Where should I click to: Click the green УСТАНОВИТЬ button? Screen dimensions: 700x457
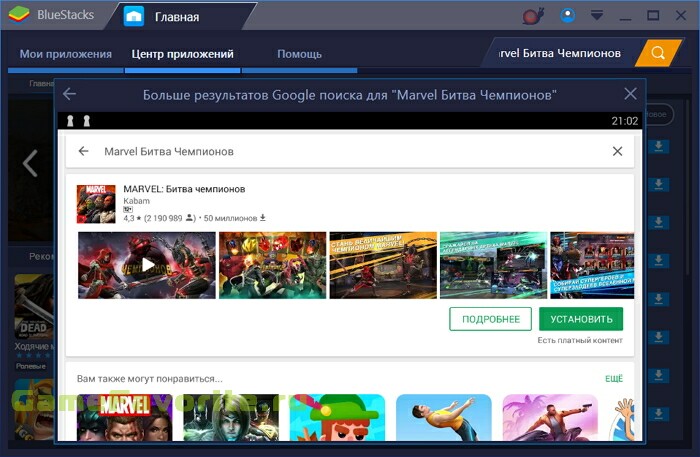(581, 319)
